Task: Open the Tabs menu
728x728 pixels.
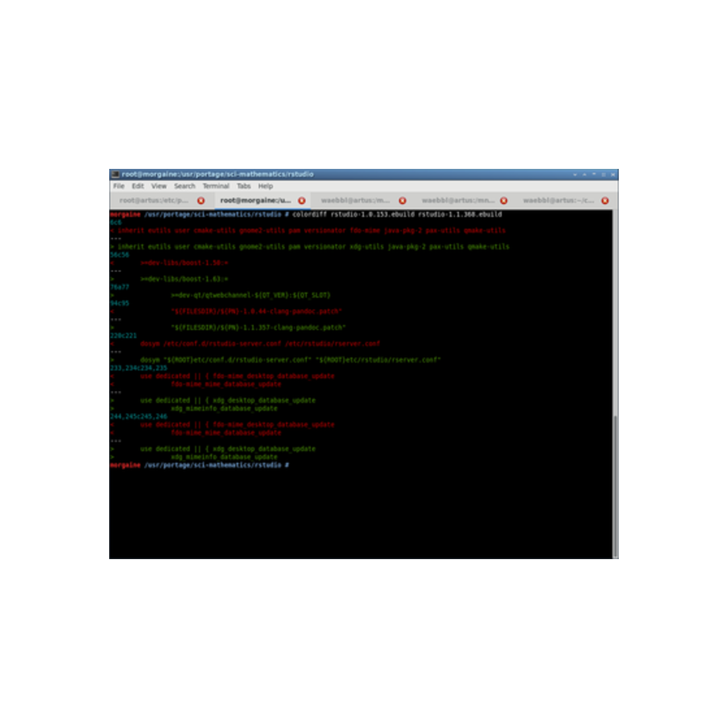Action: (x=243, y=186)
